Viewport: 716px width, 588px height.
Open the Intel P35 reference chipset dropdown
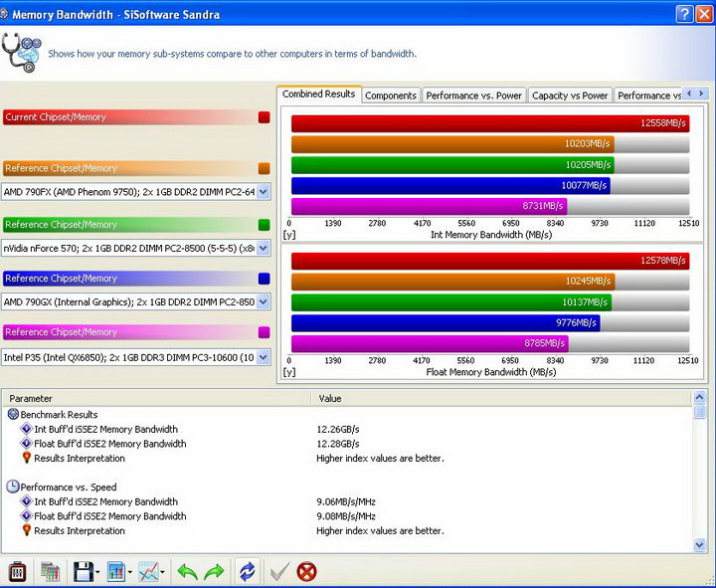pos(263,357)
